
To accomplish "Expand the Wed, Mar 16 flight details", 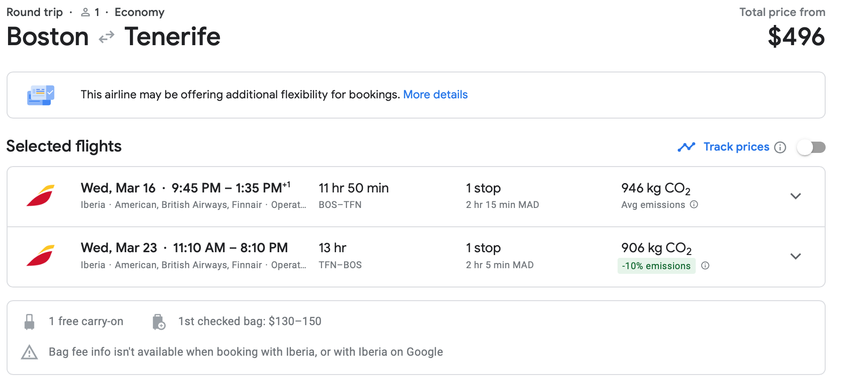I will coord(796,196).
